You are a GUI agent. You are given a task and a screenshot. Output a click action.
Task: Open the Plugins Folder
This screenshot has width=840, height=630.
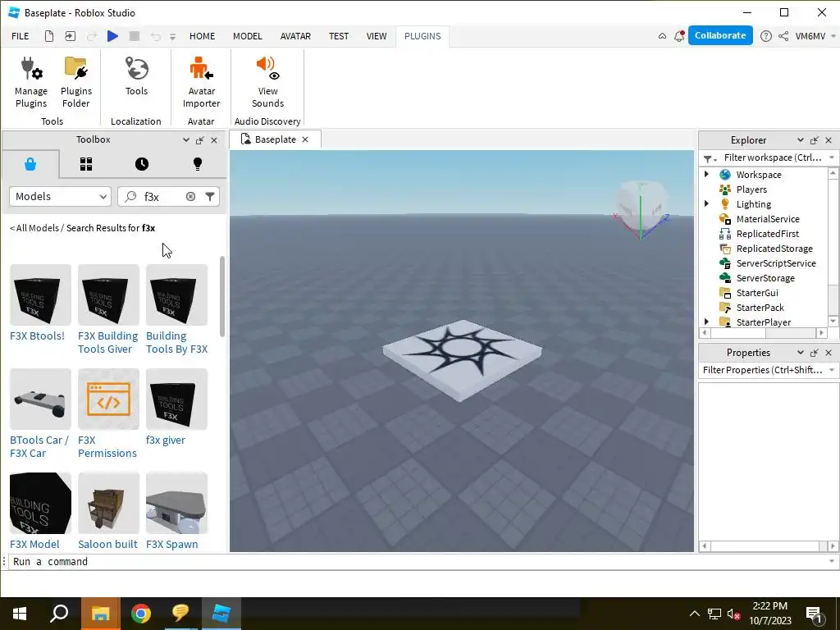pyautogui.click(x=76, y=82)
